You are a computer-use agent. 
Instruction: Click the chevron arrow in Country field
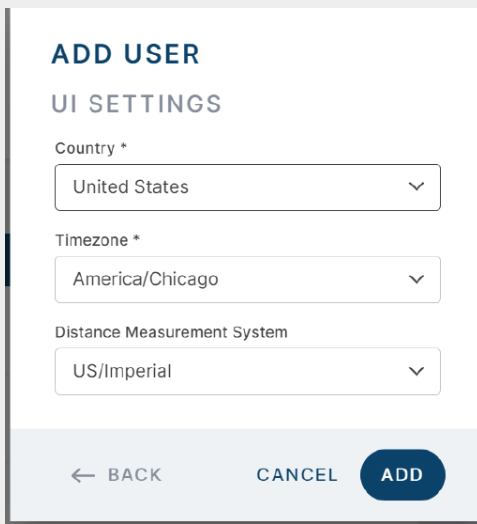coord(416,186)
